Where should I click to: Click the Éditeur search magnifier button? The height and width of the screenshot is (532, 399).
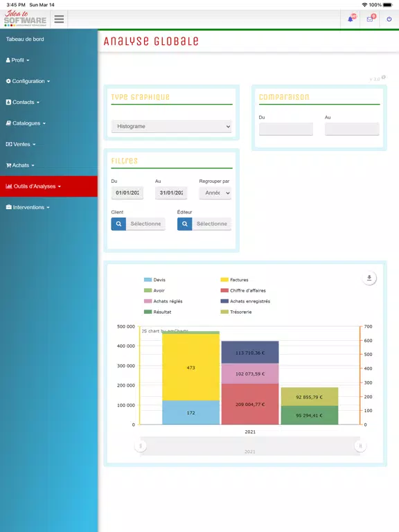pyautogui.click(x=184, y=224)
